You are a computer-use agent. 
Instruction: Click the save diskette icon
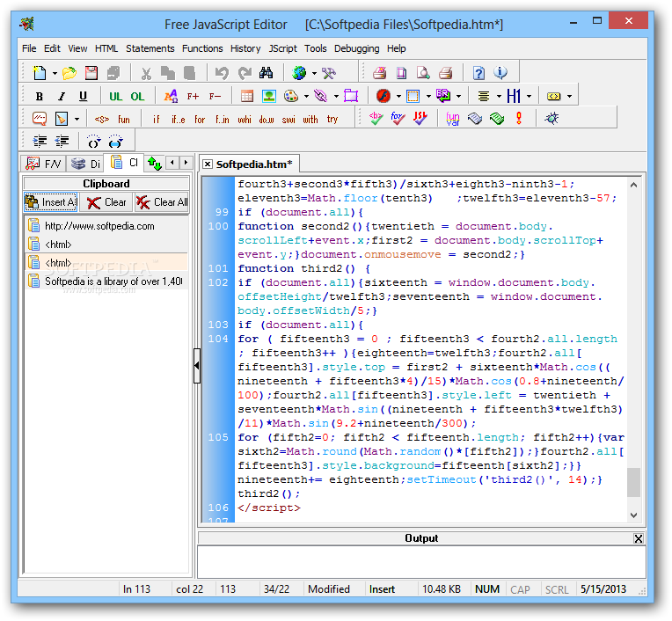[91, 74]
